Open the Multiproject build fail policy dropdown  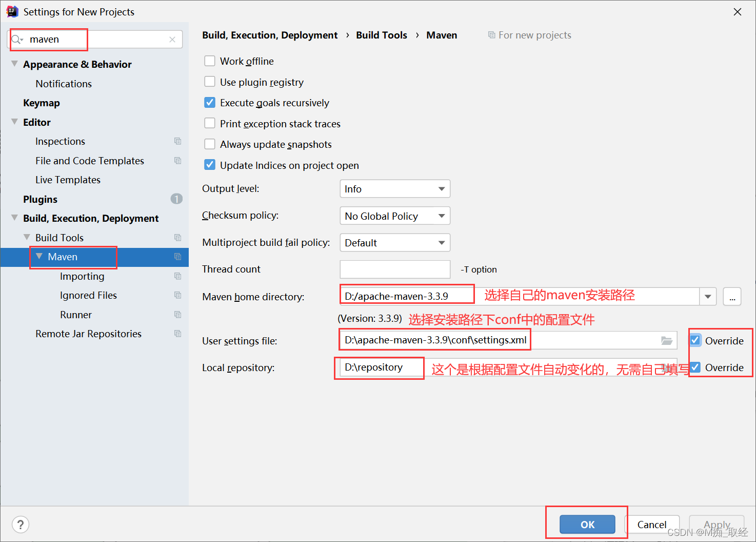[395, 243]
